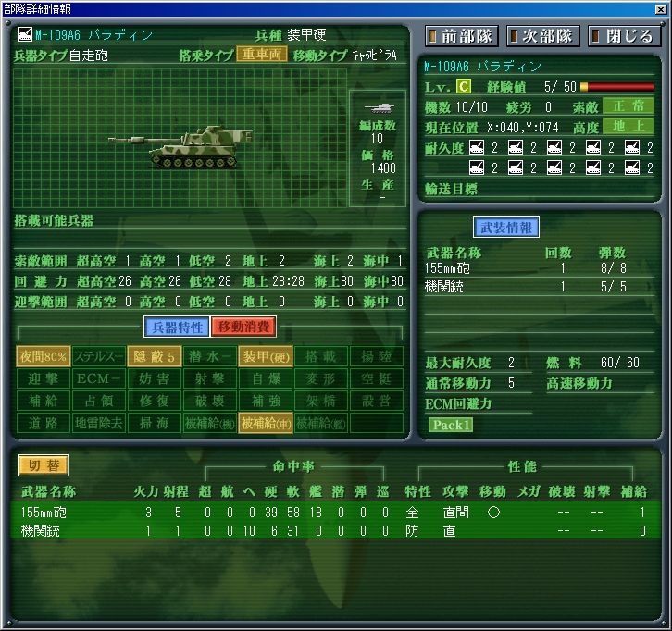Click the first durability tank icon, bottom row
The height and width of the screenshot is (631, 672).
(x=477, y=167)
